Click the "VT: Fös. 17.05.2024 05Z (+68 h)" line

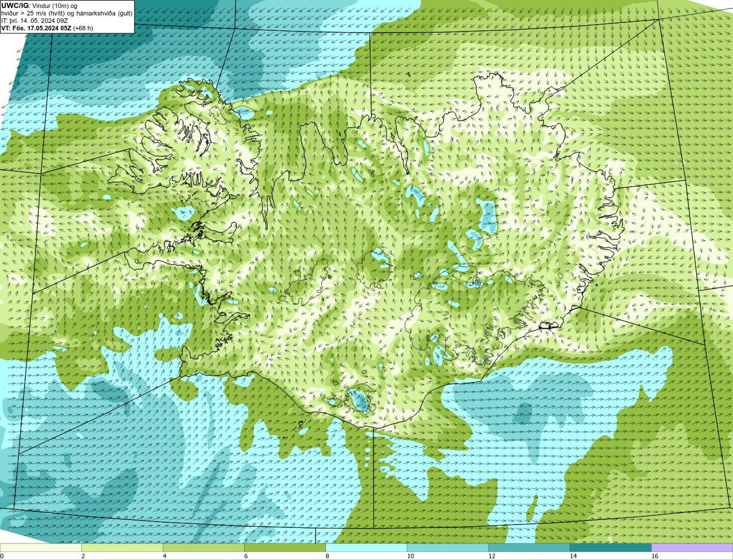click(x=47, y=28)
